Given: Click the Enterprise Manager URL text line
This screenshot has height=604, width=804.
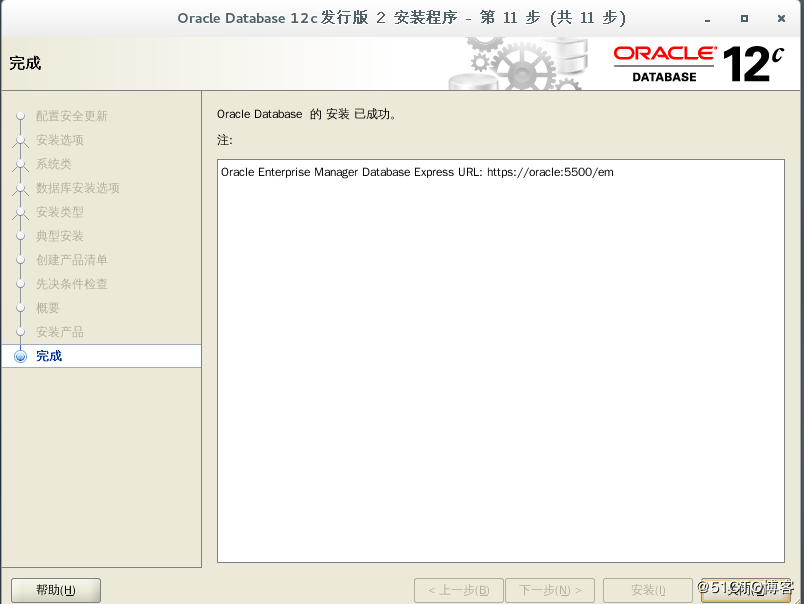Looking at the screenshot, I should click(x=417, y=172).
